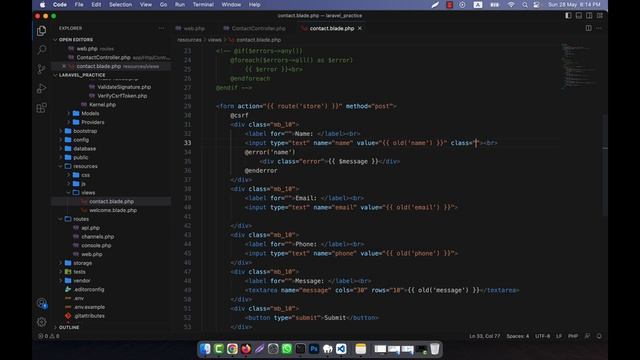This screenshot has width=640, height=360.
Task: Open the Customize Layout control
Action: [x=600, y=16]
